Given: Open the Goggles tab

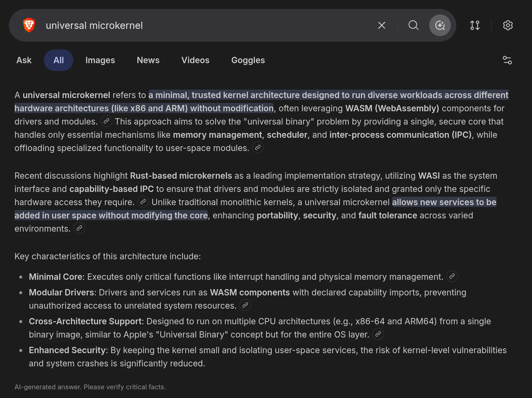Looking at the screenshot, I should pos(248,60).
